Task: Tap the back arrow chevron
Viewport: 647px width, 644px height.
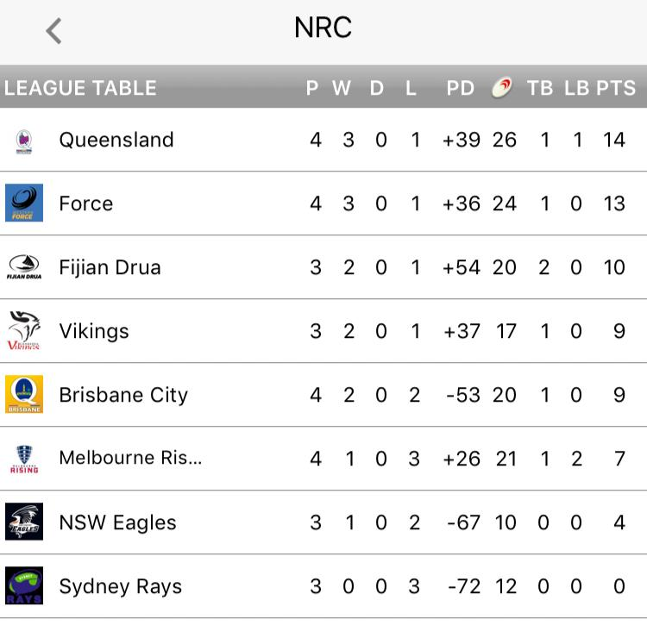Action: (x=53, y=31)
